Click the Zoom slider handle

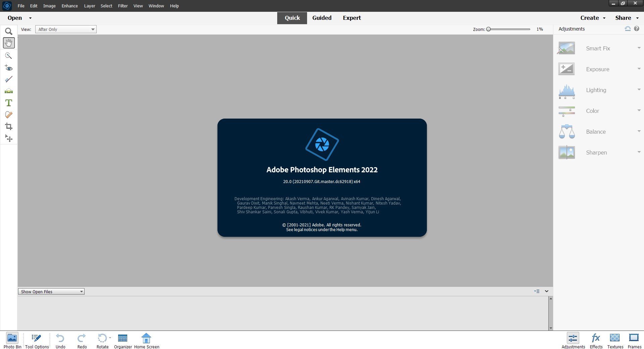(489, 29)
